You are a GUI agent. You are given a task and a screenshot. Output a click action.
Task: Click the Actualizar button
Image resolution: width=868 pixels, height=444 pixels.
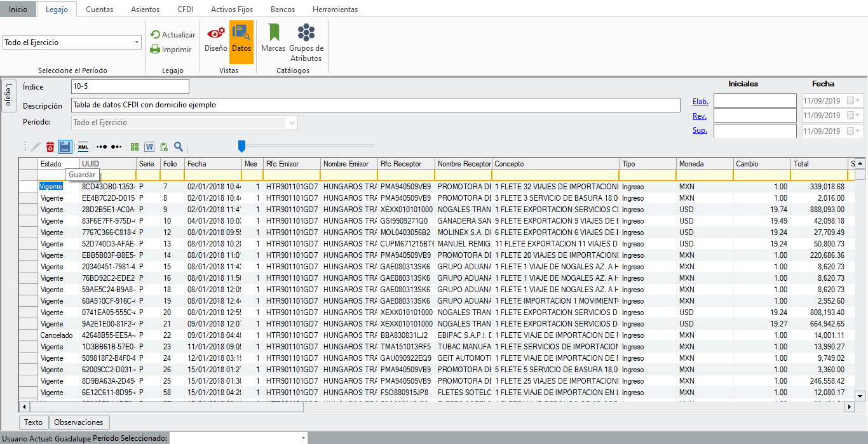pyautogui.click(x=173, y=35)
